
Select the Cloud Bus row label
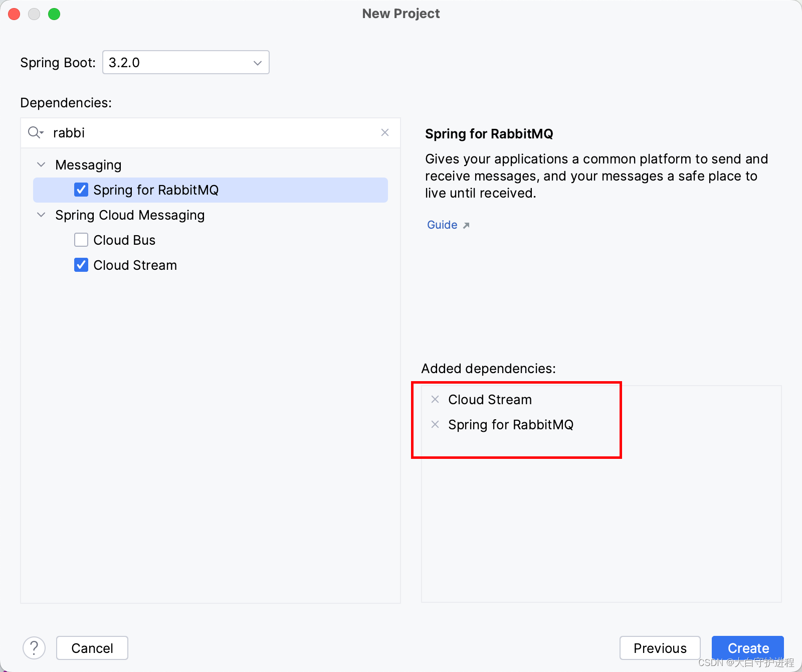pyautogui.click(x=124, y=240)
